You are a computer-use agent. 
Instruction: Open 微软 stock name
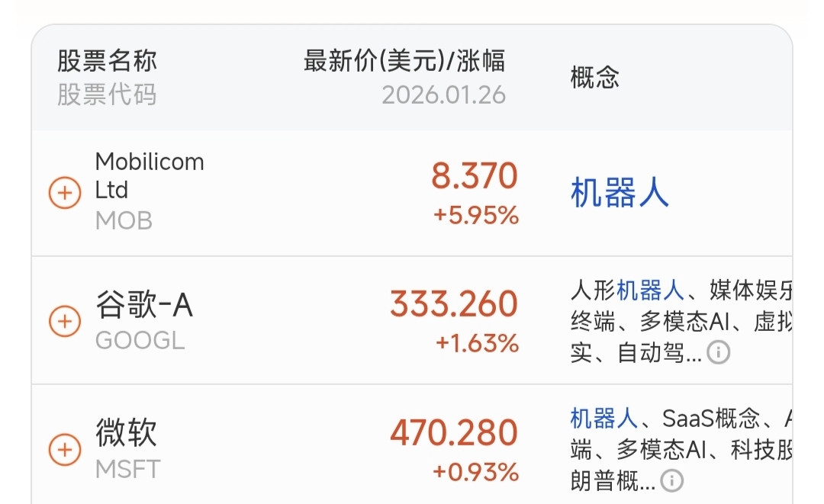click(126, 433)
